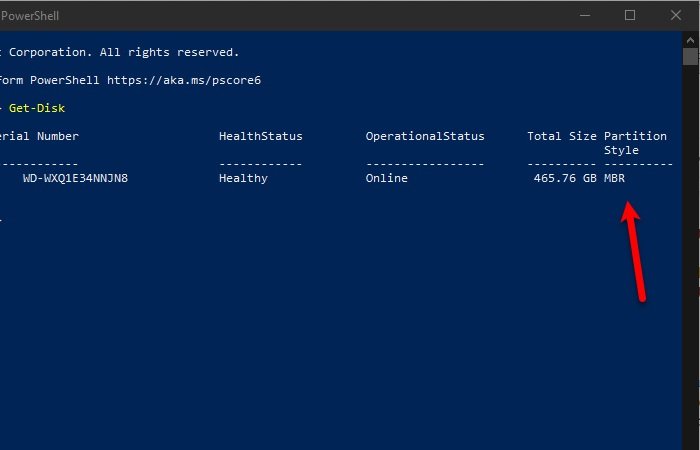Click the vertical scrollbar thumb
The height and width of the screenshot is (450, 700).
pos(690,57)
